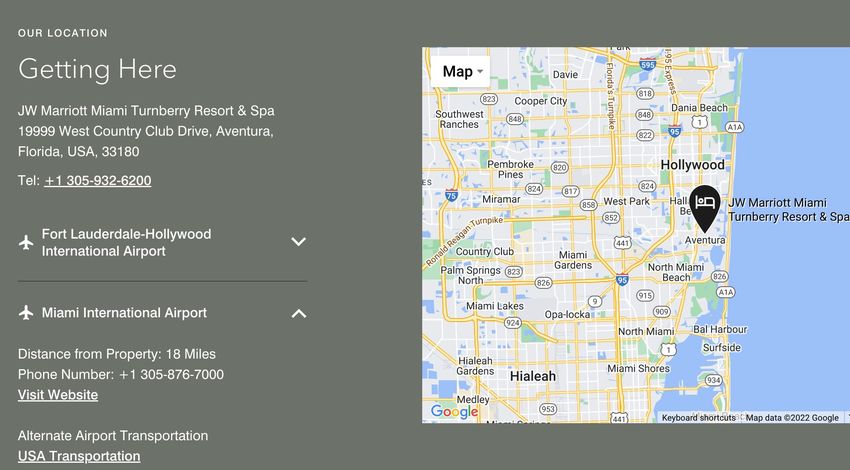Screen dimensions: 850x470
Task: Click Surfside label on map
Action: (722, 347)
